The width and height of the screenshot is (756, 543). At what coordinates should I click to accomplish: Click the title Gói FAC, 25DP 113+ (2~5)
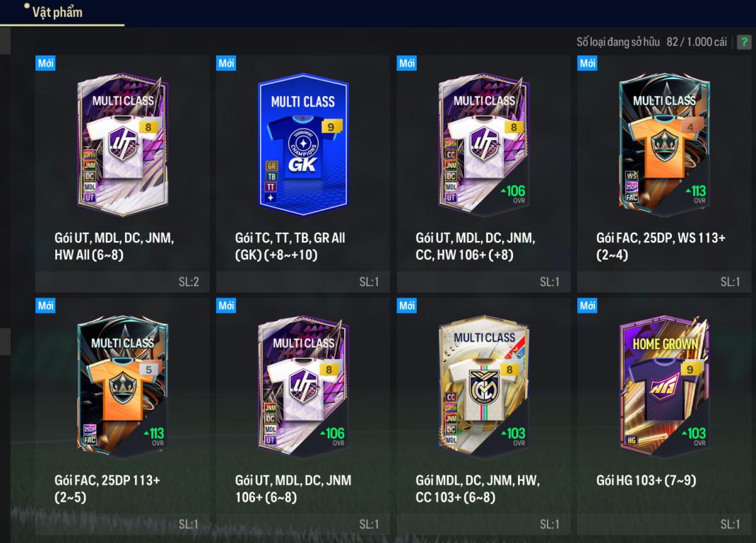coord(107,489)
